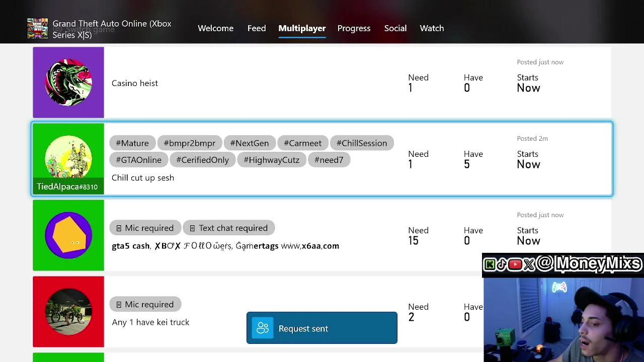This screenshot has height=362, width=644.
Task: Select the #GTAOnline tag
Action: point(139,160)
